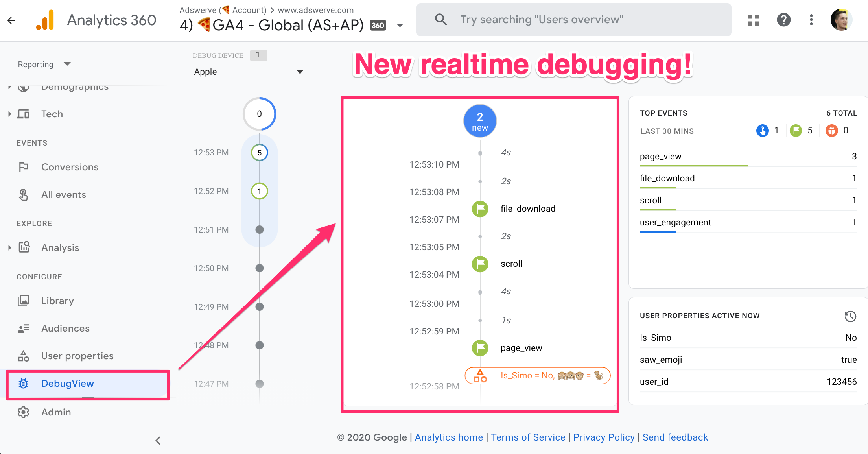This screenshot has height=454, width=868.
Task: Go back using the left arrow
Action: (11, 20)
